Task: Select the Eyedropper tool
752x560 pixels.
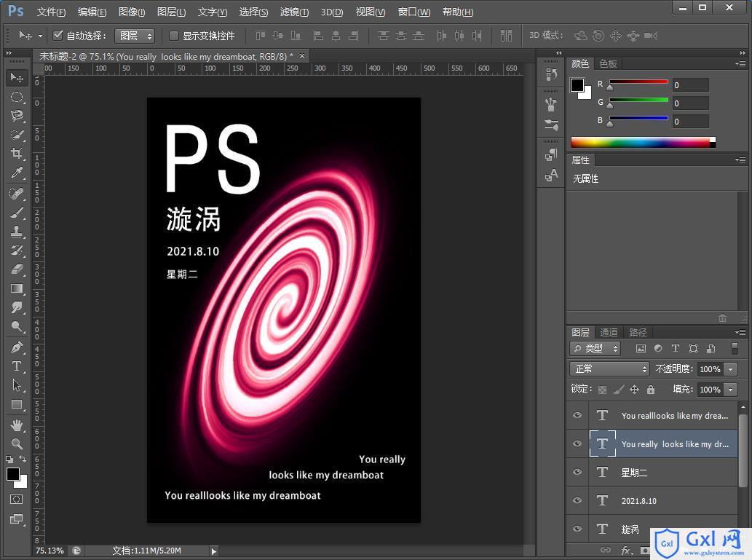Action: coord(17,173)
